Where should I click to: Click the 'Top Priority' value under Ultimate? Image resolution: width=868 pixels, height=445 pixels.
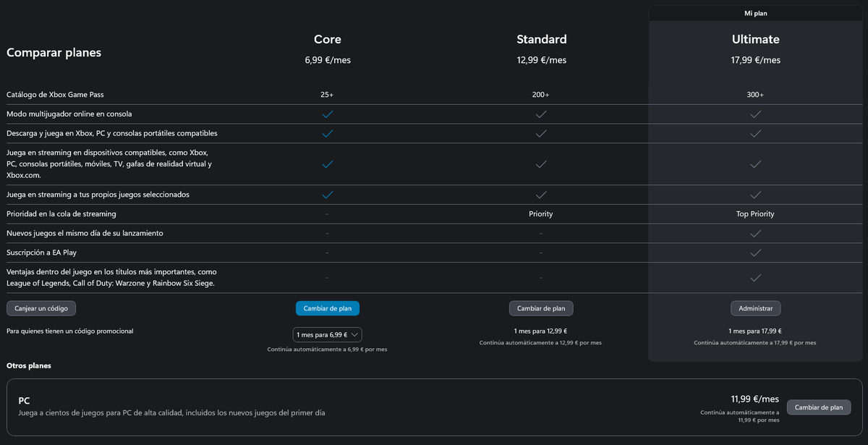tap(755, 214)
